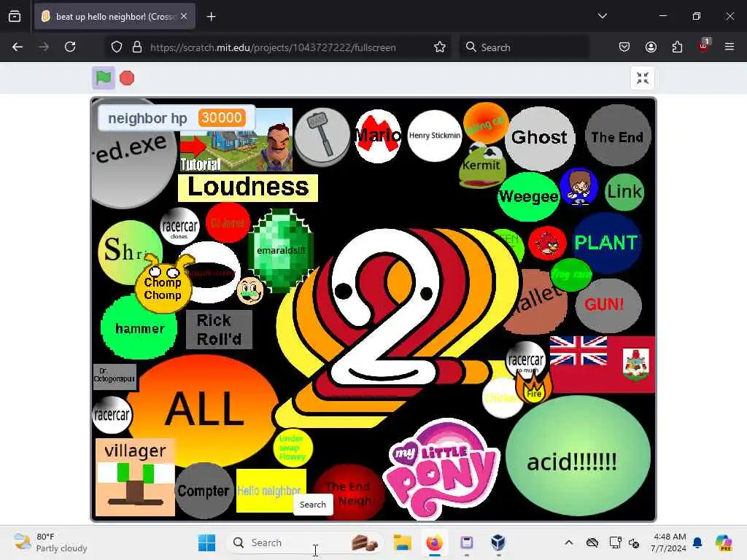Select the gray hammer weapon icon
Screen dimensions: 747x560
click(322, 136)
